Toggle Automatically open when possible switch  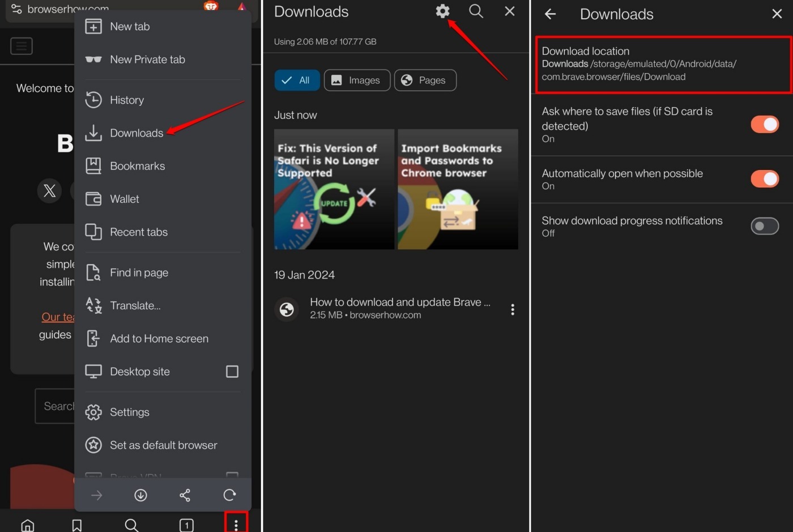pyautogui.click(x=765, y=179)
